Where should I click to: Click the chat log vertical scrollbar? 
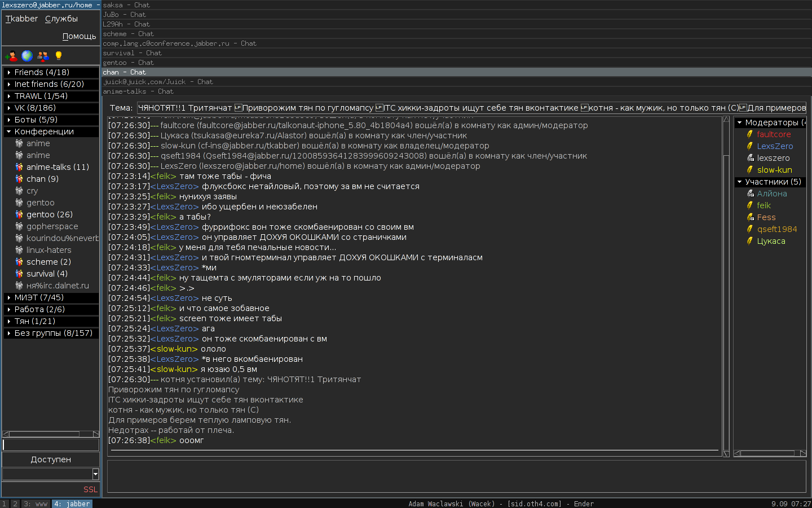click(726, 282)
